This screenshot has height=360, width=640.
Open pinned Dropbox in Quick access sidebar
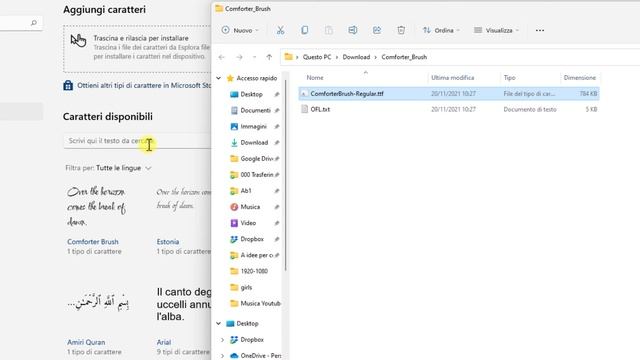[252, 239]
